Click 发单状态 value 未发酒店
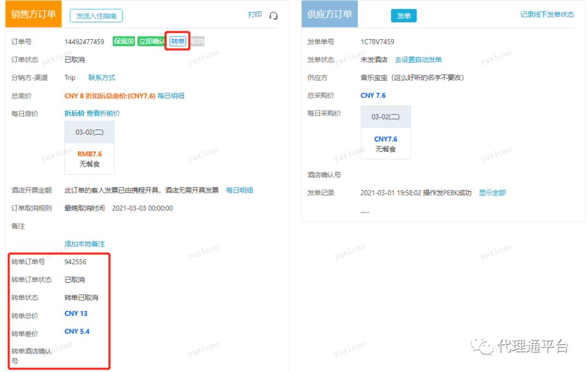Image resolution: width=588 pixels, height=372 pixels. 374,59
